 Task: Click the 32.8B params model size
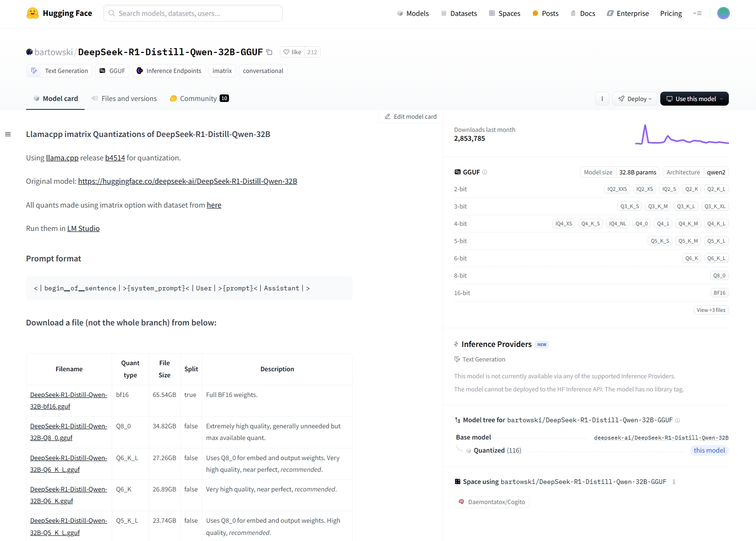coord(638,172)
